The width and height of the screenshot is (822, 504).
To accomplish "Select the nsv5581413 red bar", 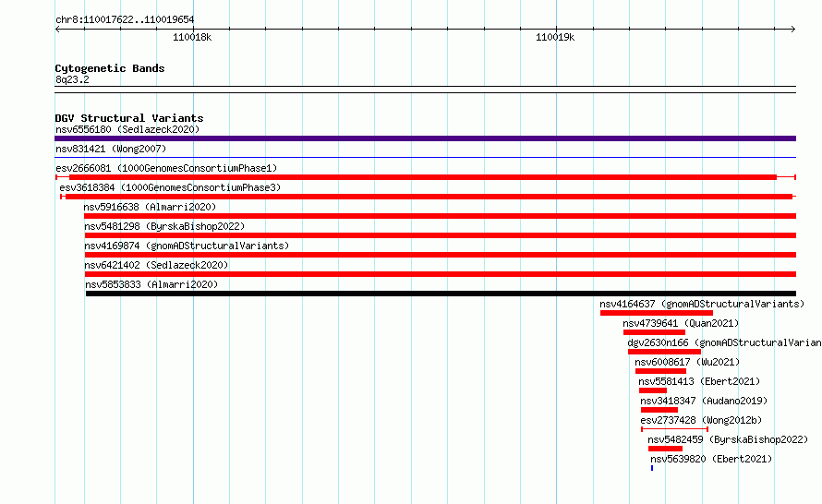I will (653, 390).
